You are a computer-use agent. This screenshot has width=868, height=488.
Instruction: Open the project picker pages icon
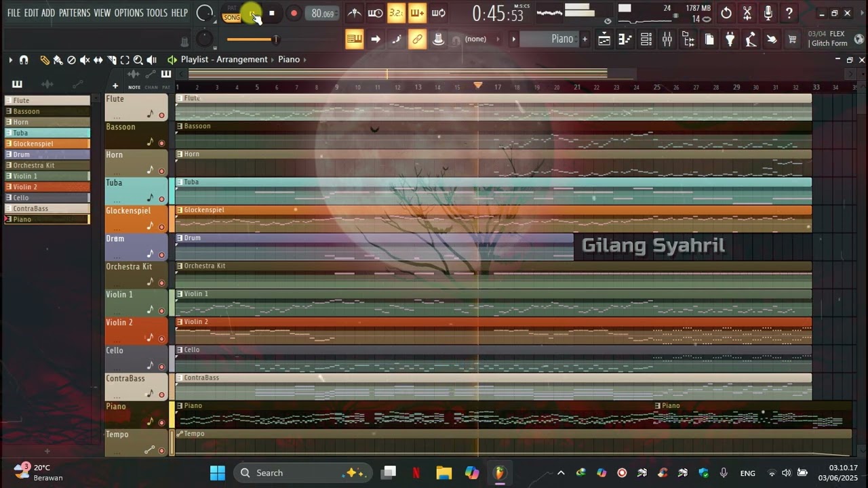click(709, 39)
